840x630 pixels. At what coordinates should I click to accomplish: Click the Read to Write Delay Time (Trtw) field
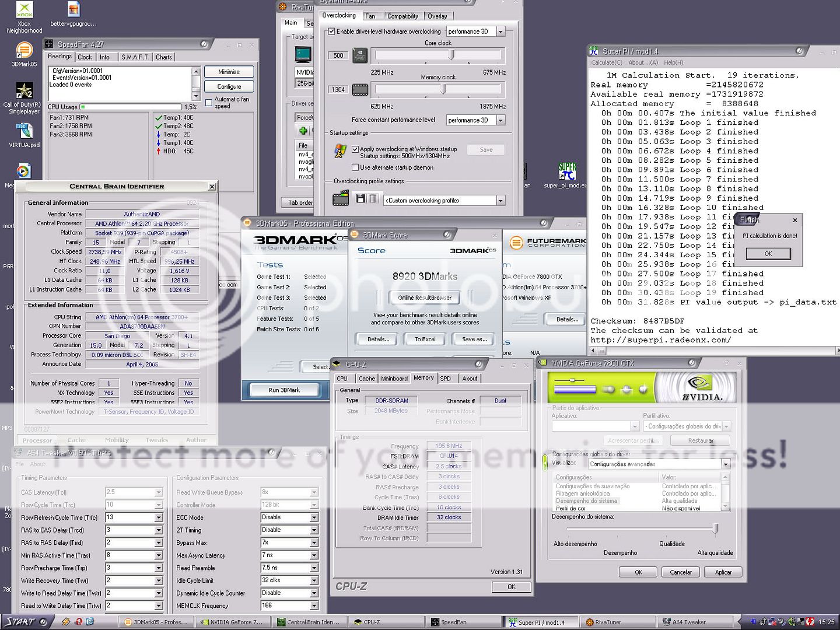(129, 605)
